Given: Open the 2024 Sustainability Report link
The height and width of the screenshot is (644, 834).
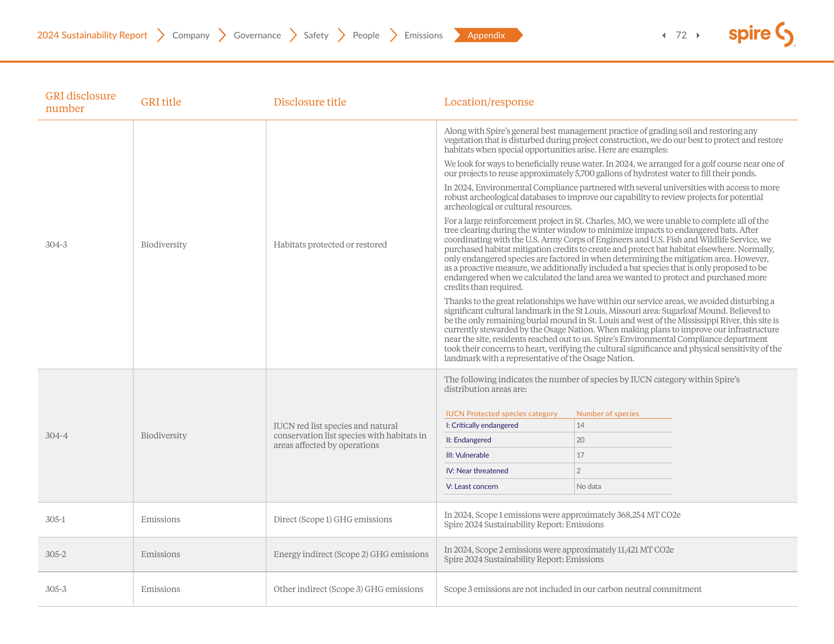Looking at the screenshot, I should pos(92,35).
